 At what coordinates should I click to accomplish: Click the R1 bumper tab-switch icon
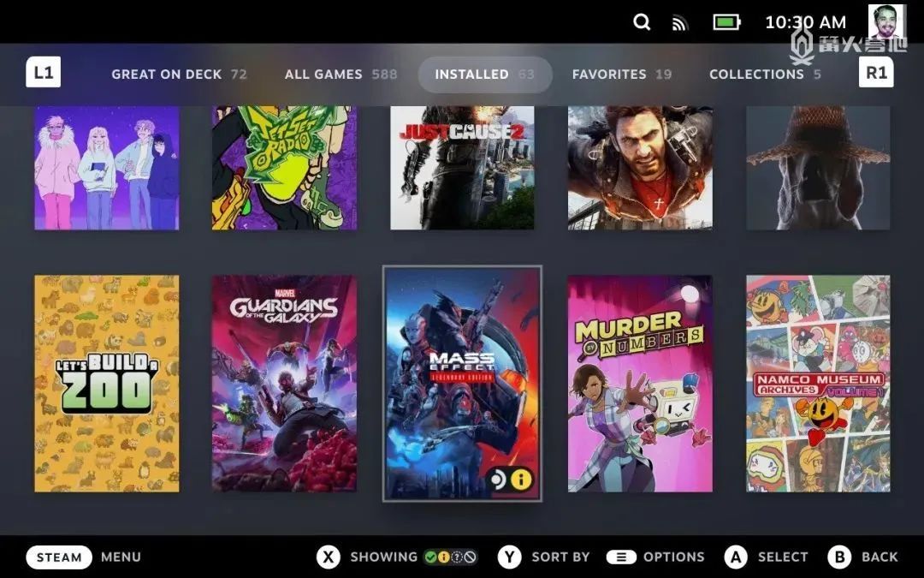(x=876, y=73)
